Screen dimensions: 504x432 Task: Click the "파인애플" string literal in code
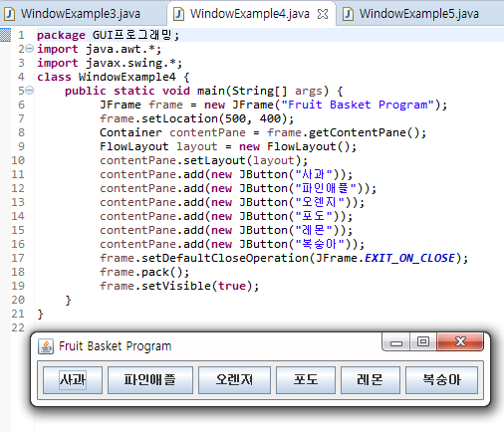pyautogui.click(x=326, y=188)
